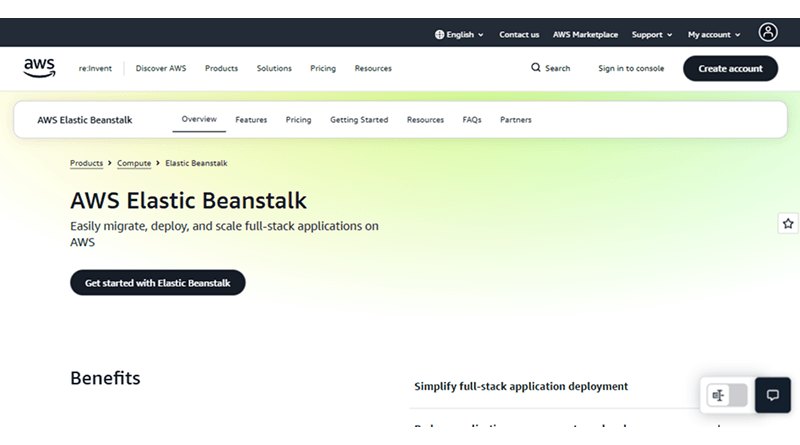The height and width of the screenshot is (445, 800).
Task: Switch to the Getting Started tab
Action: tap(359, 120)
